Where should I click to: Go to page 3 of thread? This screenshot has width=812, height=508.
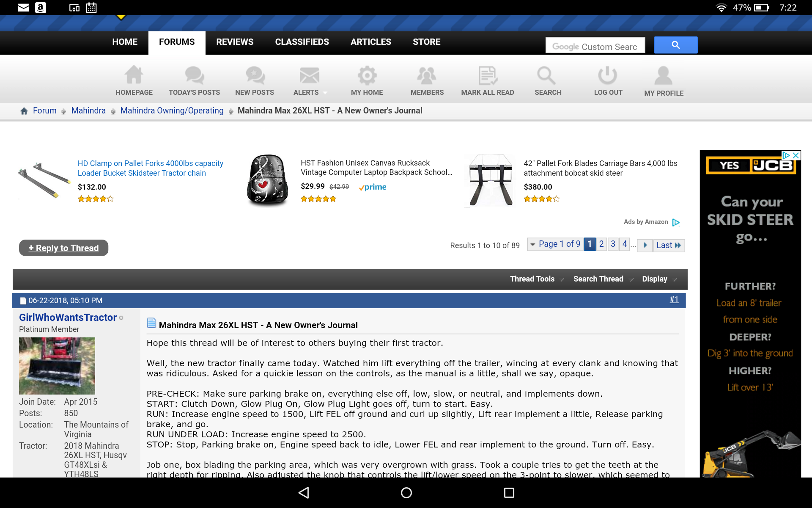[613, 244]
